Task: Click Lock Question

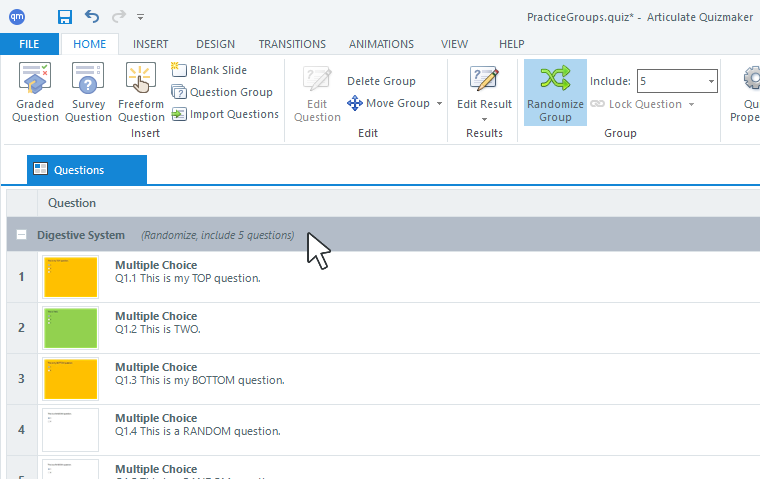Action: click(636, 104)
